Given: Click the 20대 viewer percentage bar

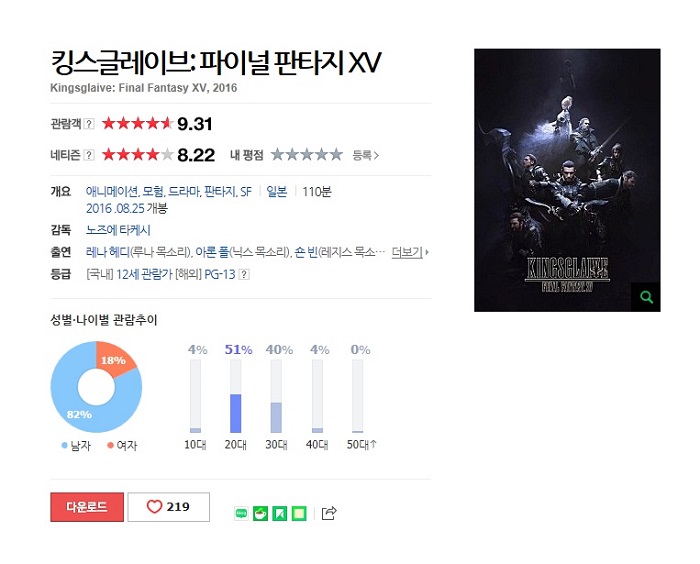Looking at the screenshot, I should coord(236,396).
